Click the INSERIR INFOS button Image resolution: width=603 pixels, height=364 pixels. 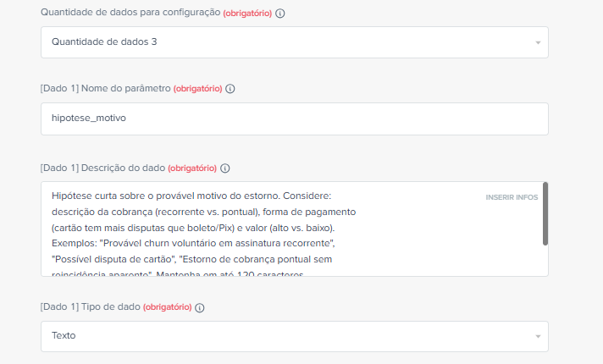point(512,197)
